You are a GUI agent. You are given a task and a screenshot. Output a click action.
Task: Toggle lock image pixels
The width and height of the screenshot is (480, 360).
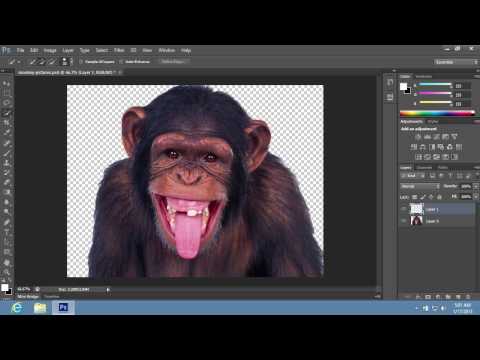click(x=423, y=197)
